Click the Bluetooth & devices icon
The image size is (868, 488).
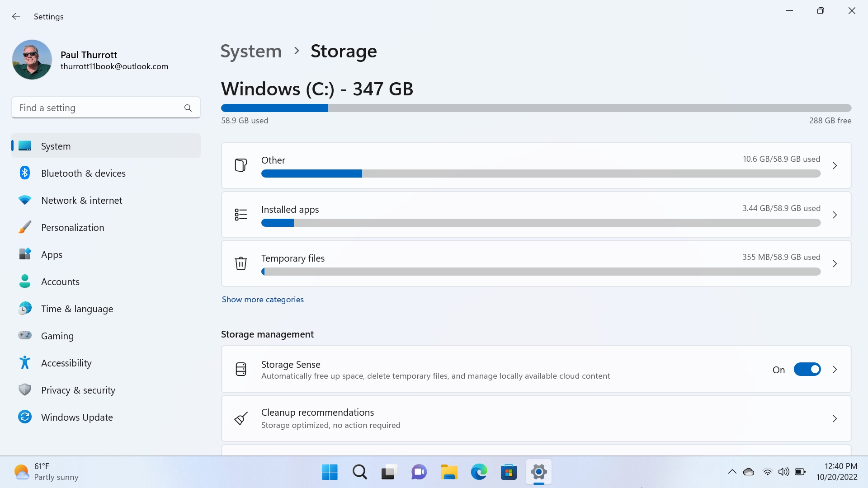tap(25, 173)
